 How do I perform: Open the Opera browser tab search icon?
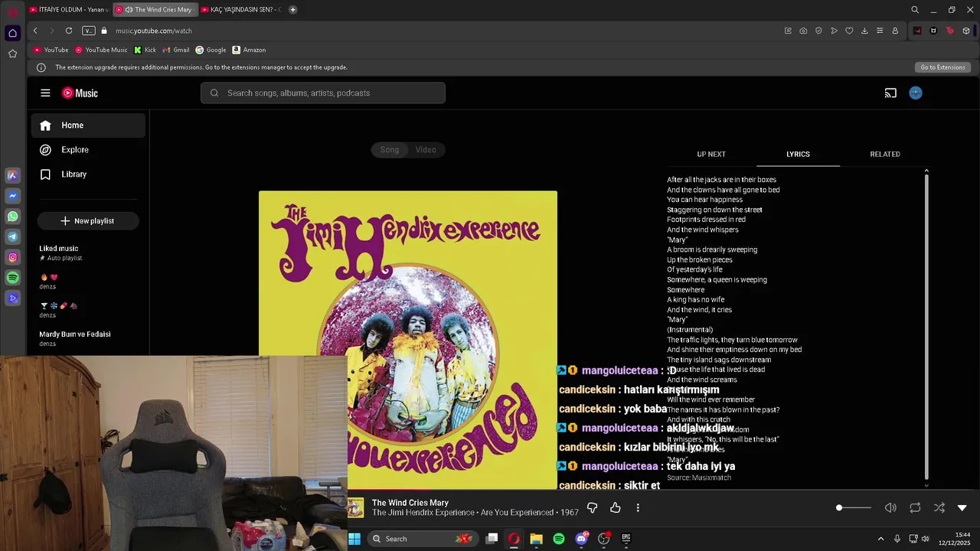tap(915, 10)
